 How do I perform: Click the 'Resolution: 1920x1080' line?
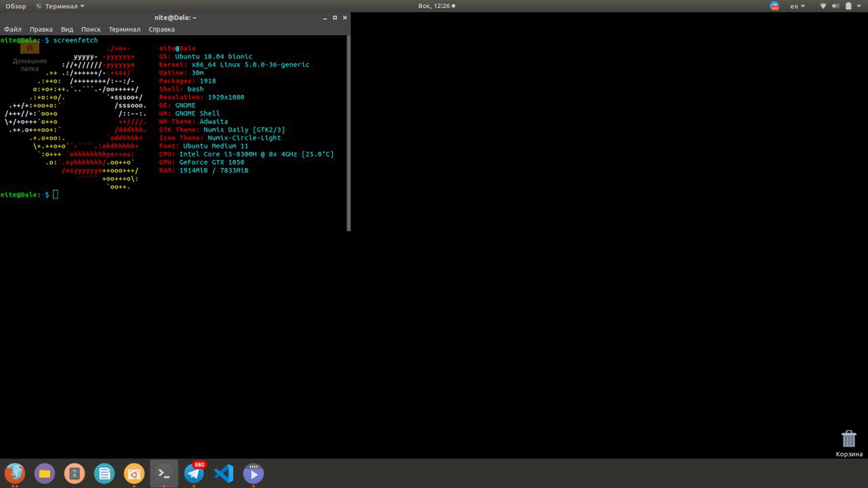click(202, 98)
